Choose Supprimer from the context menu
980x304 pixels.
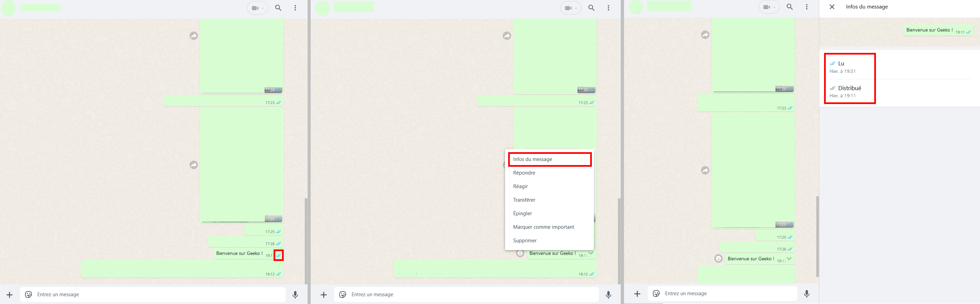click(549, 241)
